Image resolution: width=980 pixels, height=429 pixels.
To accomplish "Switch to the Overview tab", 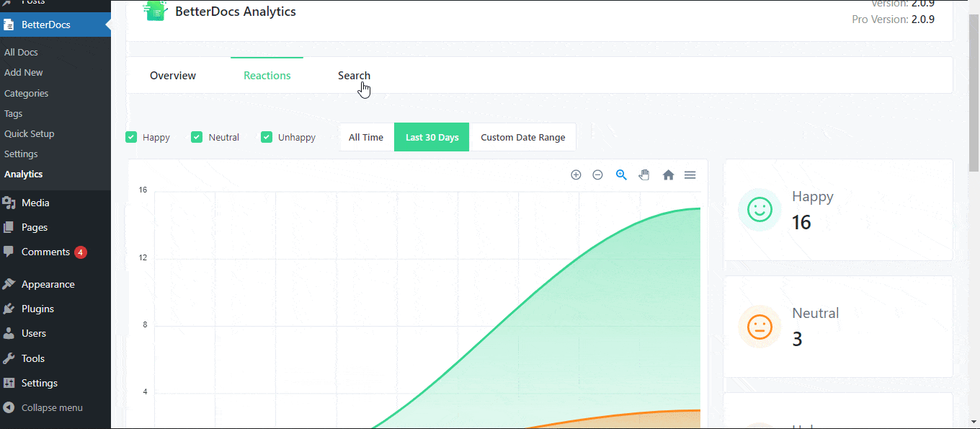I will 173,76.
